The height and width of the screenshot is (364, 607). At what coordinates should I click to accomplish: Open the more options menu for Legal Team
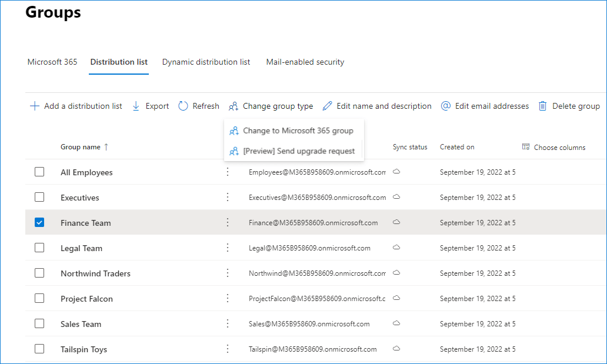[228, 248]
